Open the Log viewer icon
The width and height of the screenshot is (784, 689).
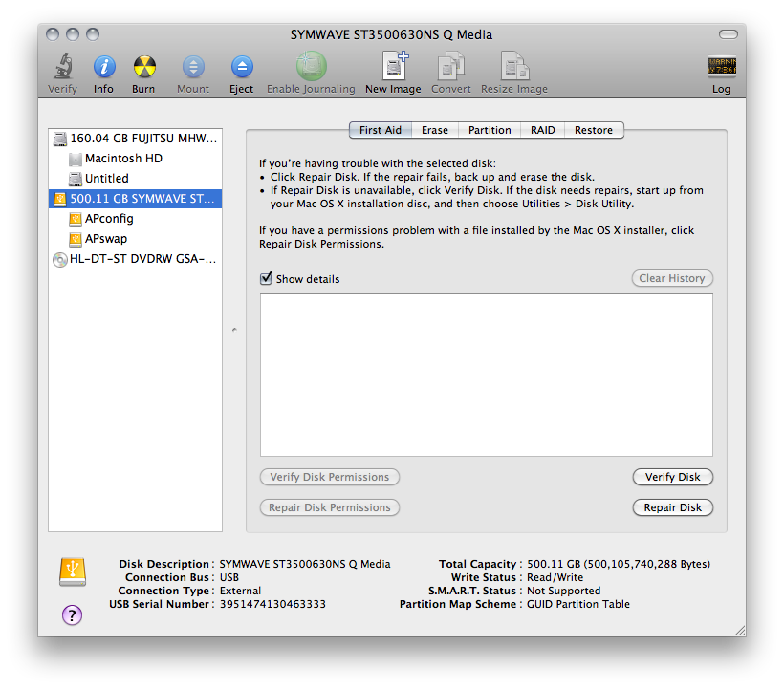click(721, 67)
